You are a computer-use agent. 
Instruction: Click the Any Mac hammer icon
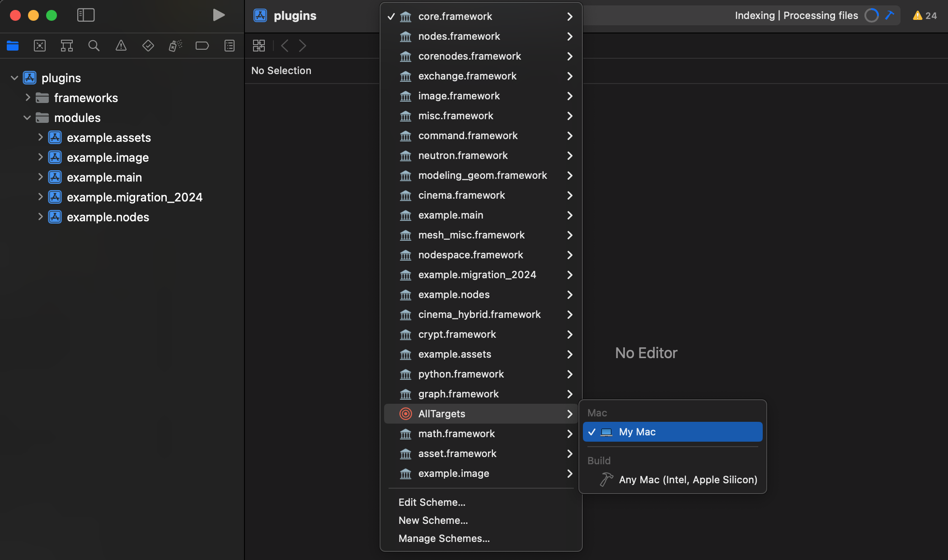606,480
